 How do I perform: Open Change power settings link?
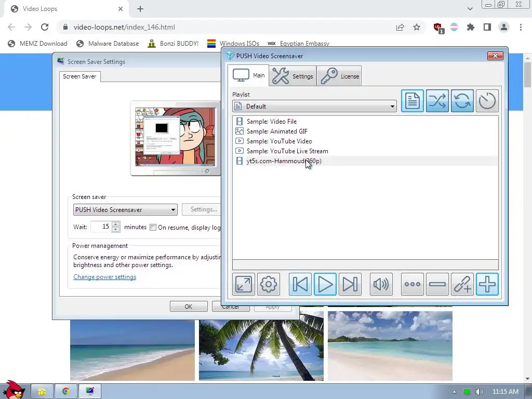[x=104, y=277]
